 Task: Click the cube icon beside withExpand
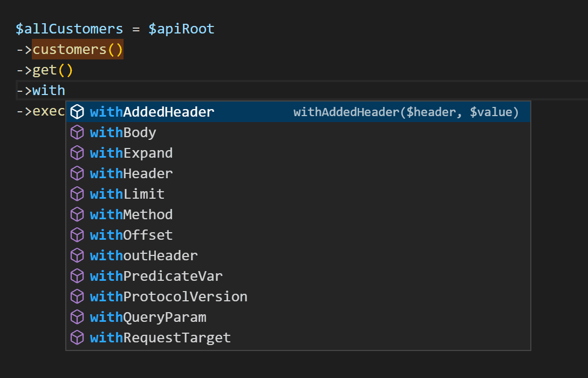pyautogui.click(x=78, y=153)
